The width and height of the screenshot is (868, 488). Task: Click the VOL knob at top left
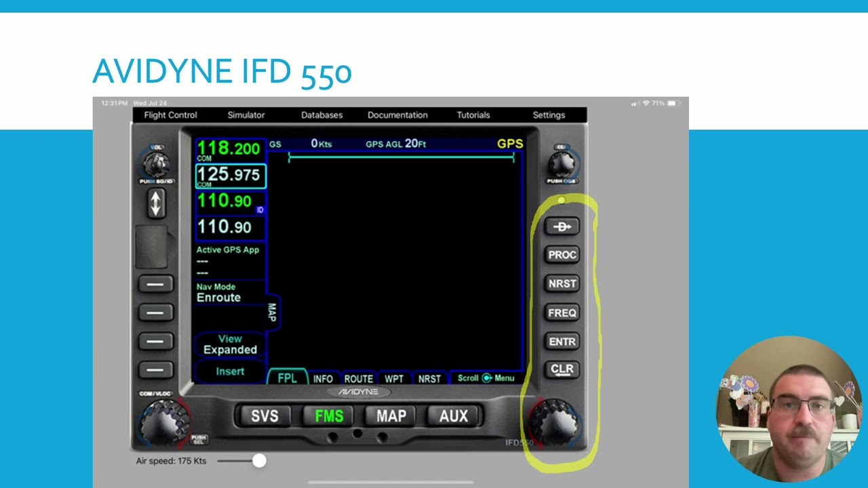coord(157,163)
